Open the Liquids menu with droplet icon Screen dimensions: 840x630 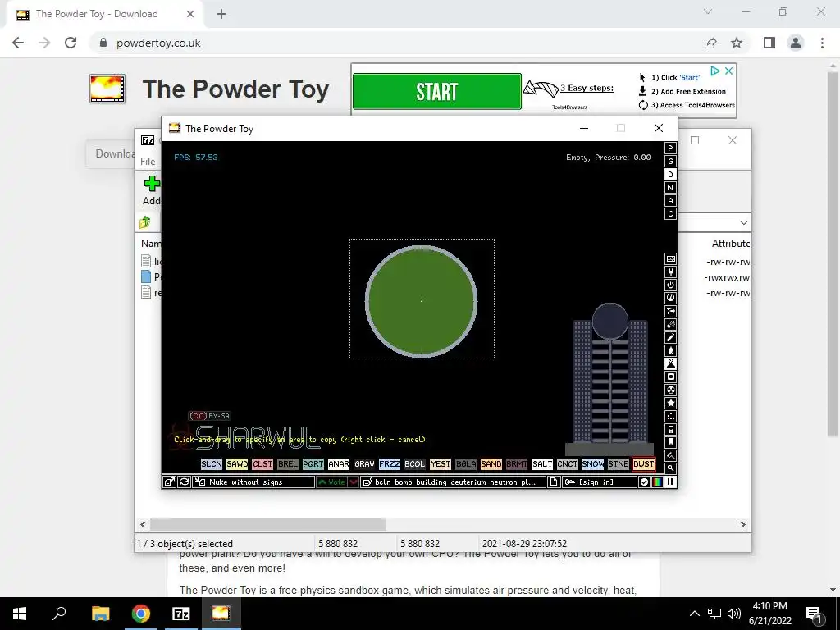point(670,351)
